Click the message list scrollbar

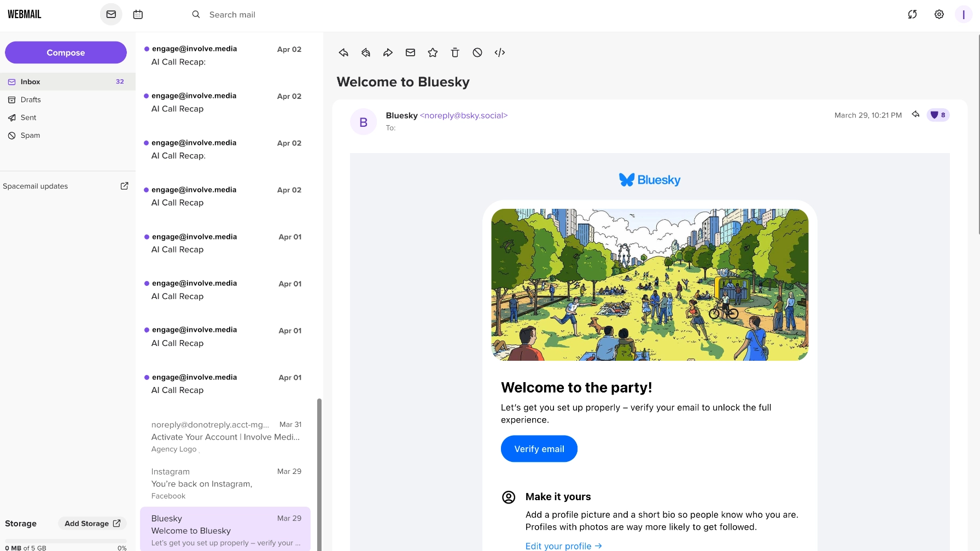click(x=319, y=474)
